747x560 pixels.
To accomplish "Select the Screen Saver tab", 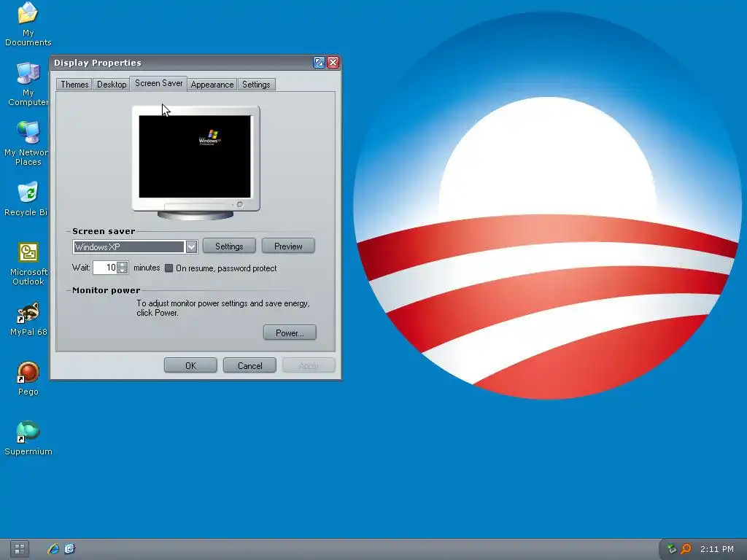I will click(158, 83).
